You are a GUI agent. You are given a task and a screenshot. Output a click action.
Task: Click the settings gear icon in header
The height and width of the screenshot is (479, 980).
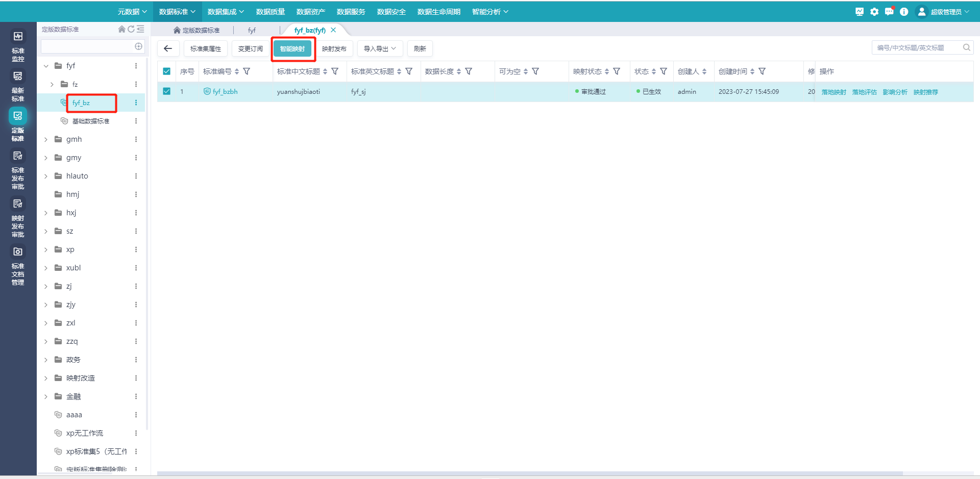tap(874, 12)
